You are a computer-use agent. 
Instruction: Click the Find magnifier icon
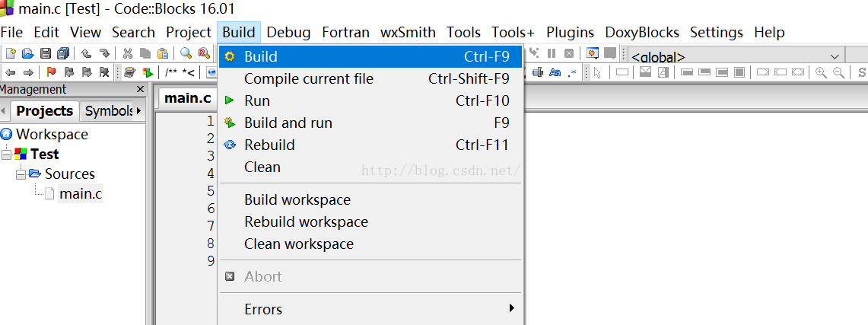click(x=186, y=53)
